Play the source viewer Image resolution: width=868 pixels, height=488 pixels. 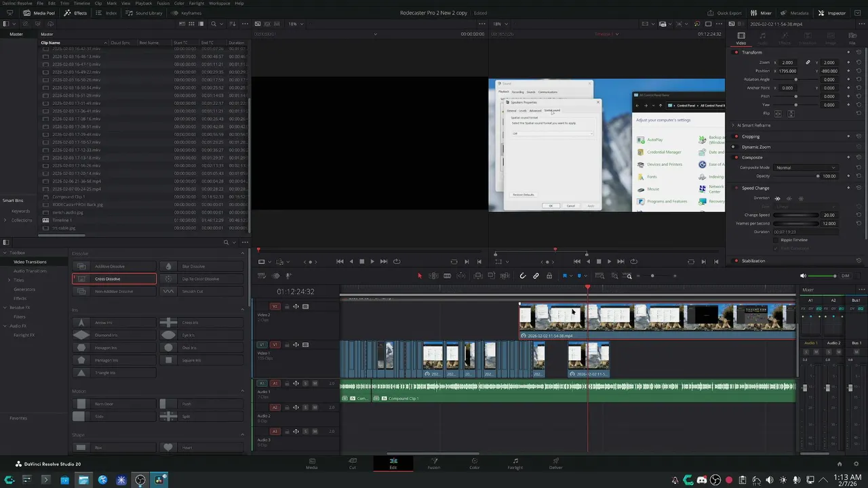tap(372, 262)
